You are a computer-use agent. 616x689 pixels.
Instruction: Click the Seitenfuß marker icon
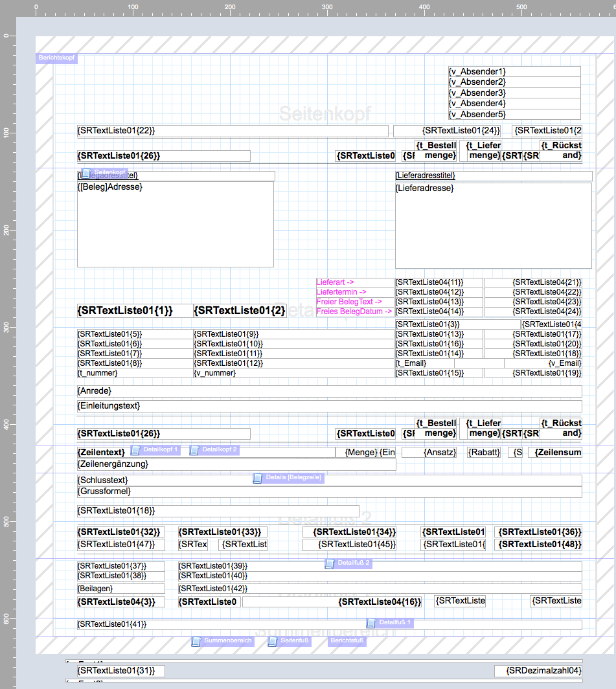(273, 642)
